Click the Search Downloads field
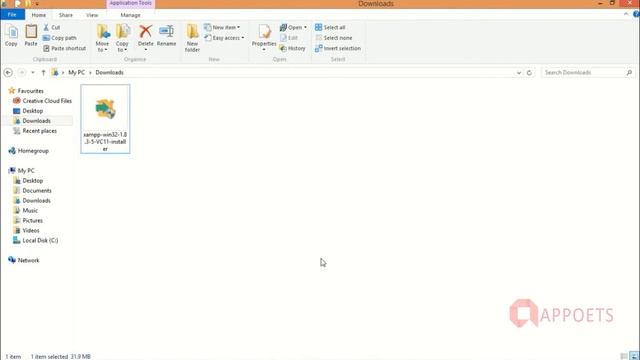 [588, 73]
